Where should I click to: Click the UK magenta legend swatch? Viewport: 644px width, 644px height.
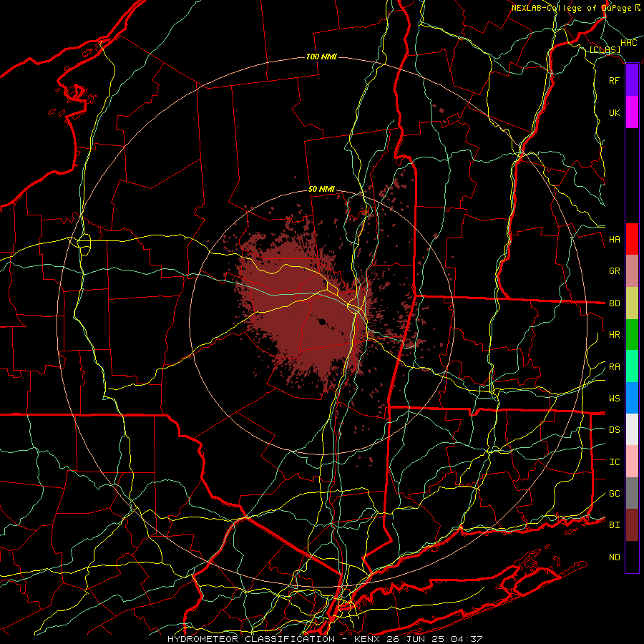click(x=632, y=112)
